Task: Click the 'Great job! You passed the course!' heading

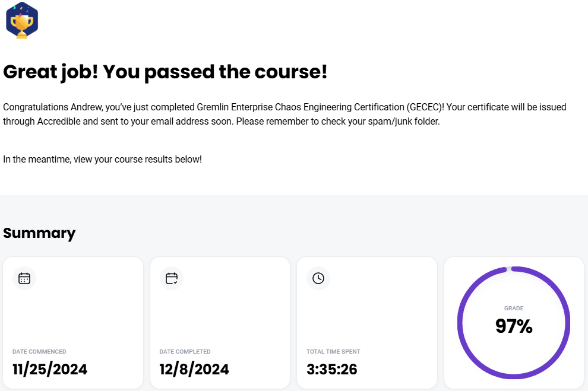Action: [165, 72]
